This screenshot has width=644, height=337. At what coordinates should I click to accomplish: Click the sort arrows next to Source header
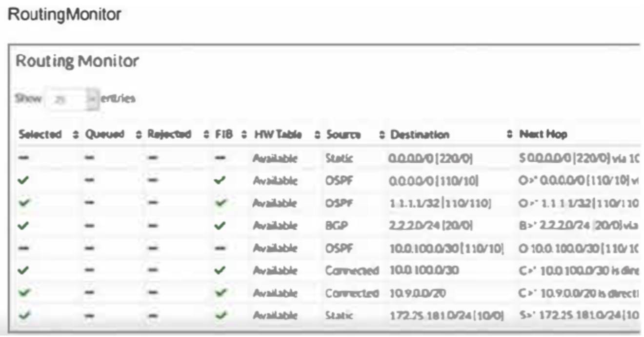382,133
